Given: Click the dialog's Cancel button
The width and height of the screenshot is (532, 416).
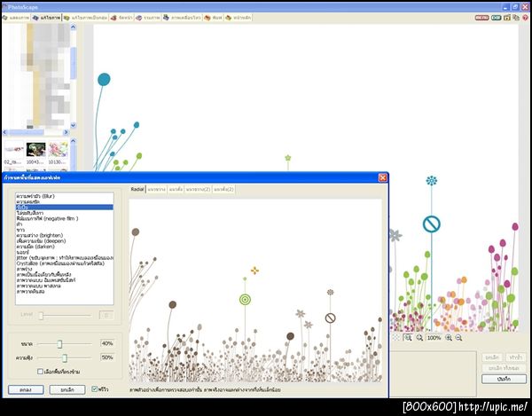Looking at the screenshot, I should click(x=67, y=390).
